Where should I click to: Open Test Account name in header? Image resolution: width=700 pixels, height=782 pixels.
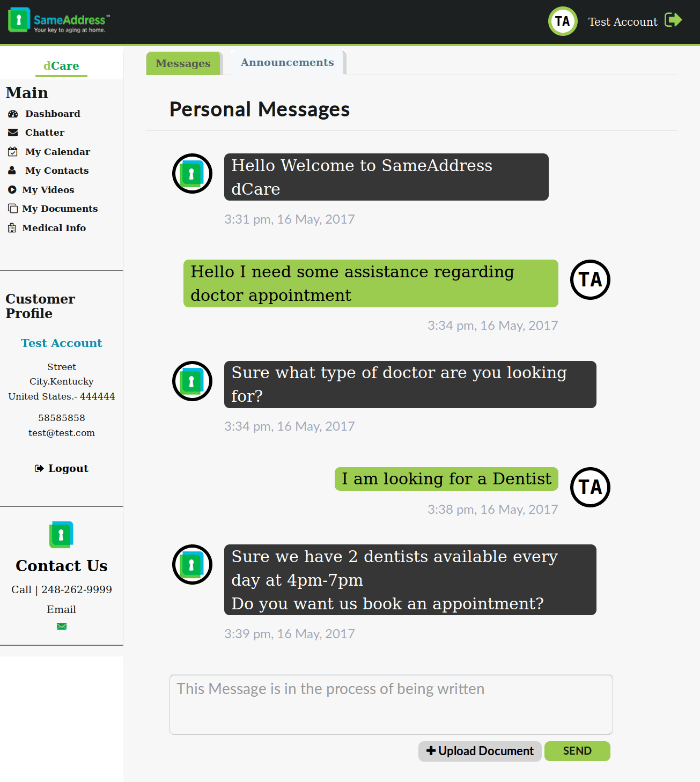pyautogui.click(x=623, y=21)
